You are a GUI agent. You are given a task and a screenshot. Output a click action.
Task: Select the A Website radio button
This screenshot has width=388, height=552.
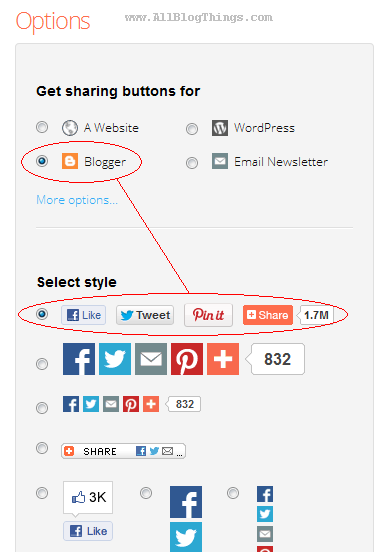42,127
